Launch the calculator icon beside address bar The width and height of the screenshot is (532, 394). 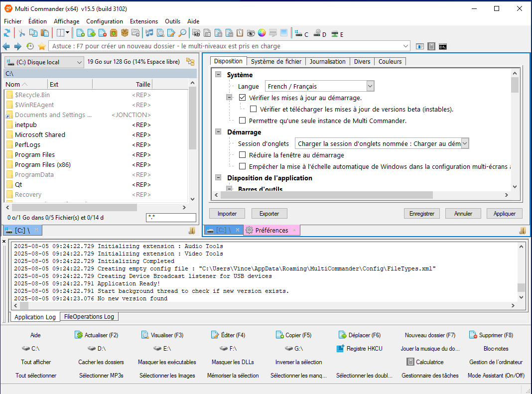pos(431,46)
